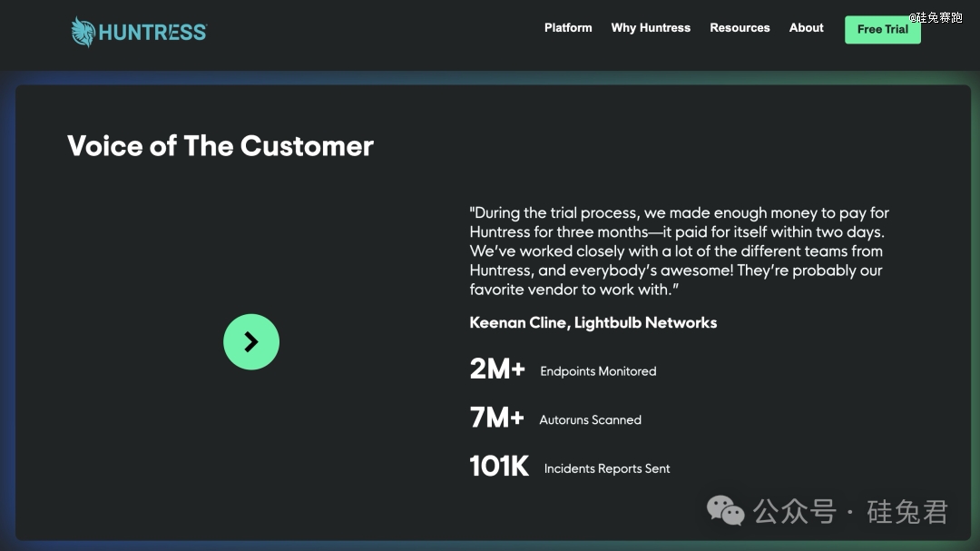Click the Huntress wolf logo icon
The height and width of the screenshot is (551, 980).
[83, 32]
